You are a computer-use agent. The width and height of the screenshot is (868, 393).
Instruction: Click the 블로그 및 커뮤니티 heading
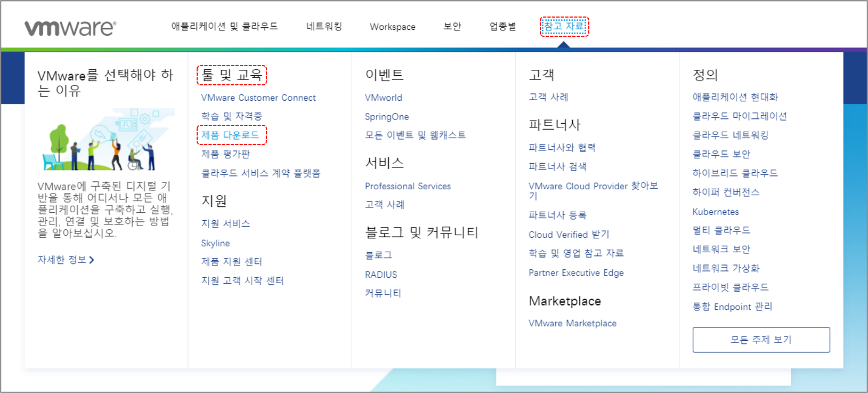421,232
